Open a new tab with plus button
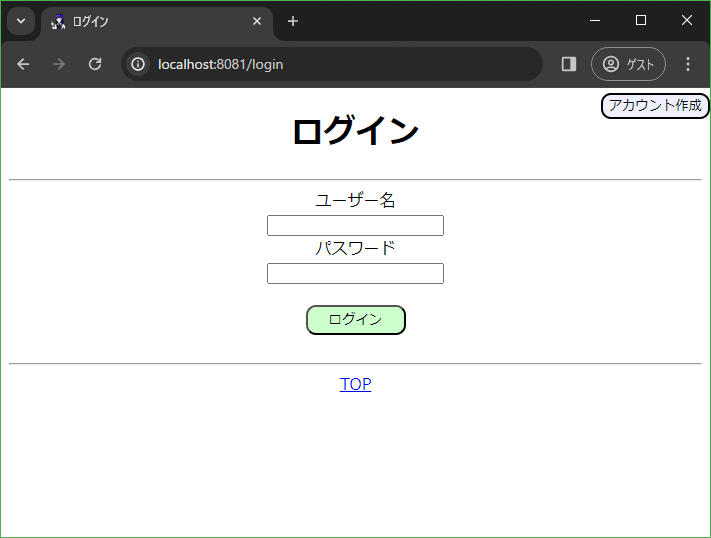This screenshot has height=538, width=711. coord(293,21)
